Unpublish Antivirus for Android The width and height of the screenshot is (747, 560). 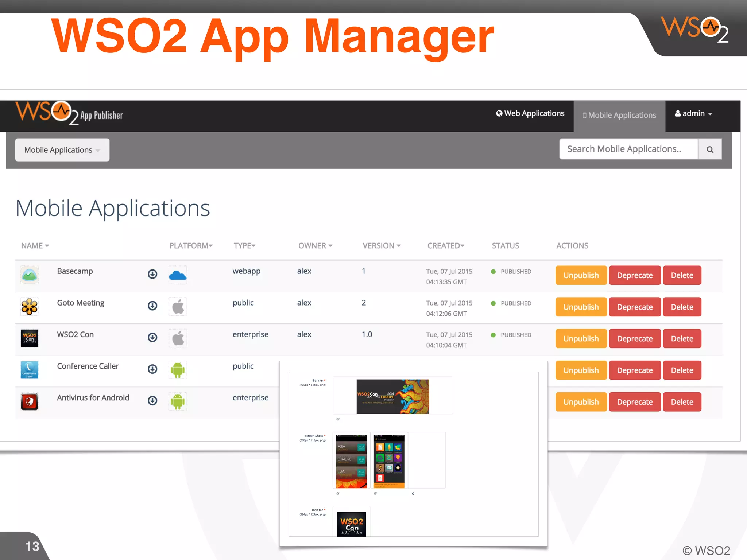(581, 402)
